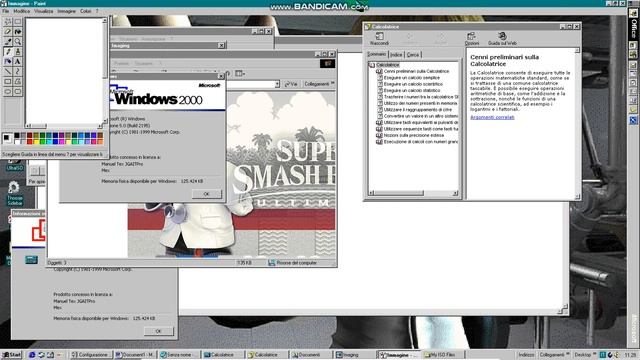Click the Vai button in Explorer address bar
This screenshot has height=360, width=640.
click(291, 84)
